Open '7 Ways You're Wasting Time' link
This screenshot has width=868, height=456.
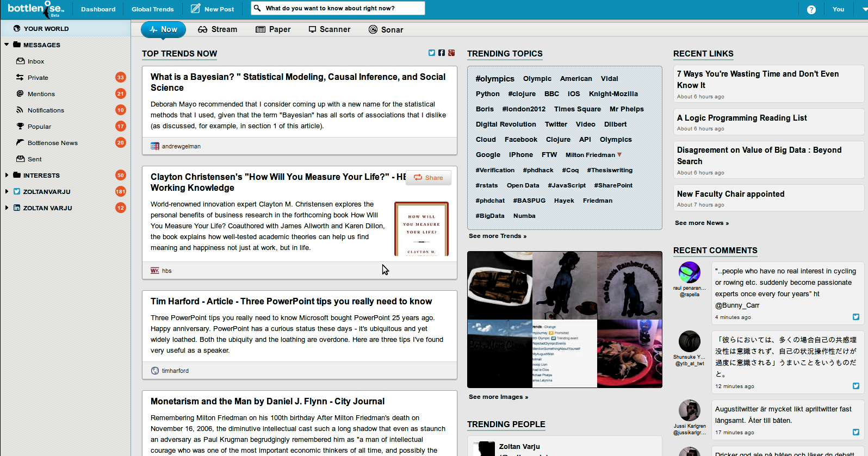[758, 79]
